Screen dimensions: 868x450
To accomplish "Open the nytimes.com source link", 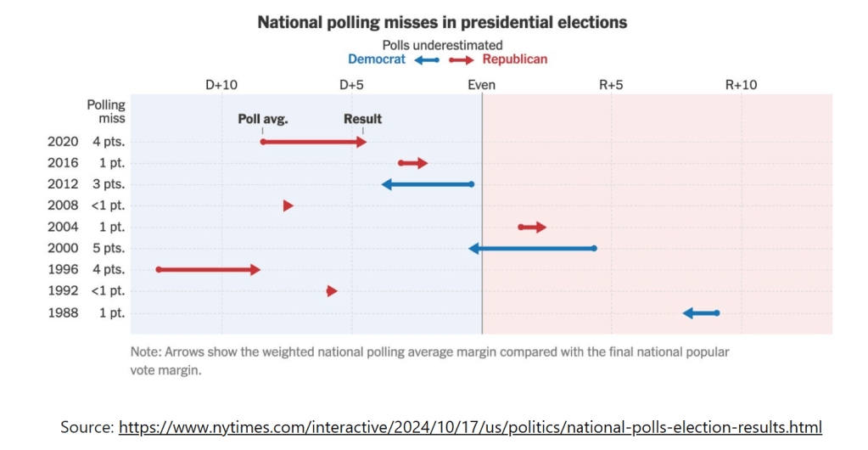I will [470, 427].
